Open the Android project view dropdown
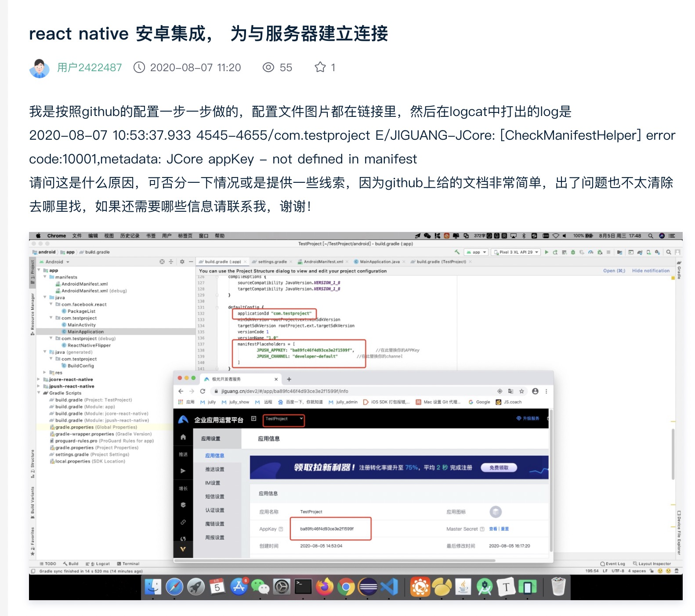695x616 pixels. coord(58,262)
